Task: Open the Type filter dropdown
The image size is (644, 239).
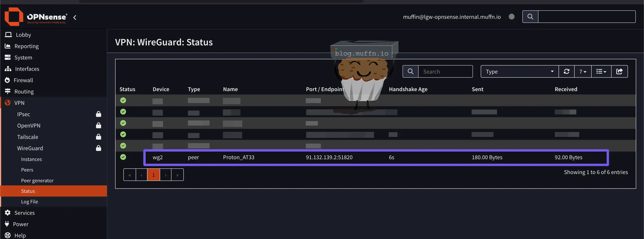Action: [519, 72]
